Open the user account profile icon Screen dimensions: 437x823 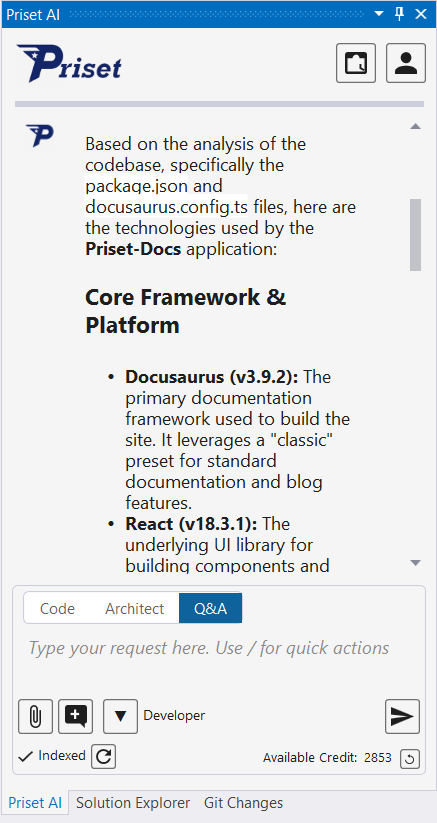point(406,63)
